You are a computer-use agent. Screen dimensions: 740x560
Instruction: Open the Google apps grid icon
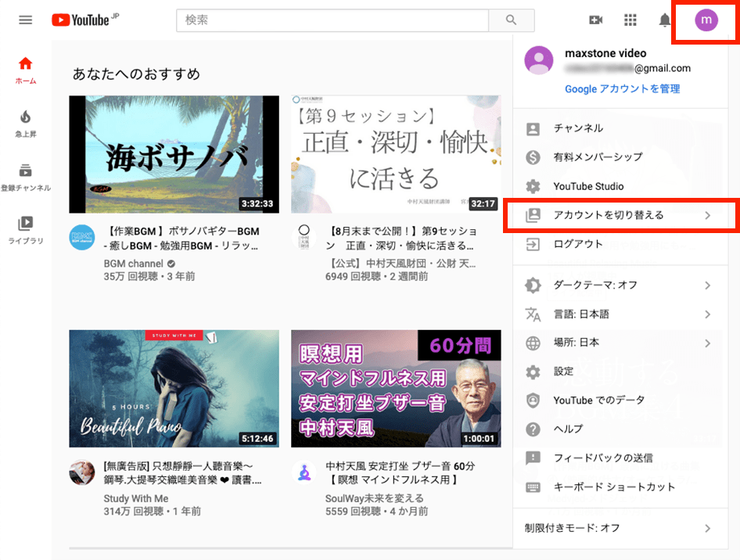coord(630,20)
